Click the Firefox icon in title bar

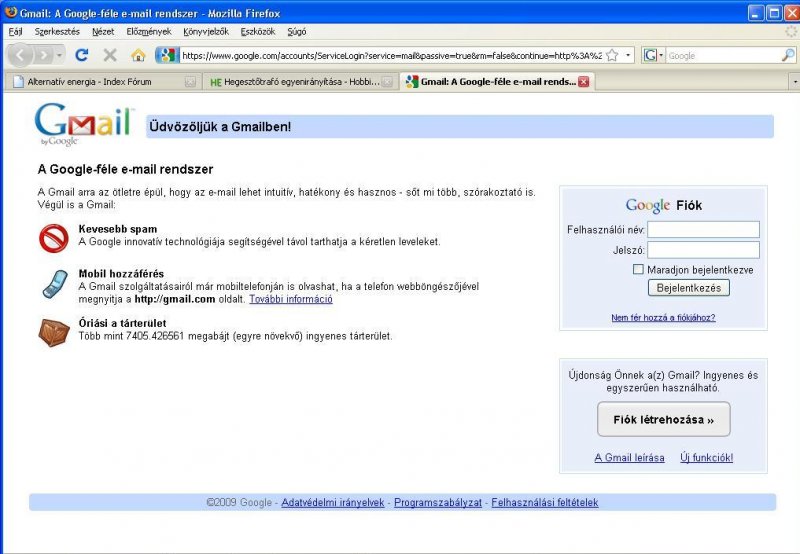(x=11, y=12)
